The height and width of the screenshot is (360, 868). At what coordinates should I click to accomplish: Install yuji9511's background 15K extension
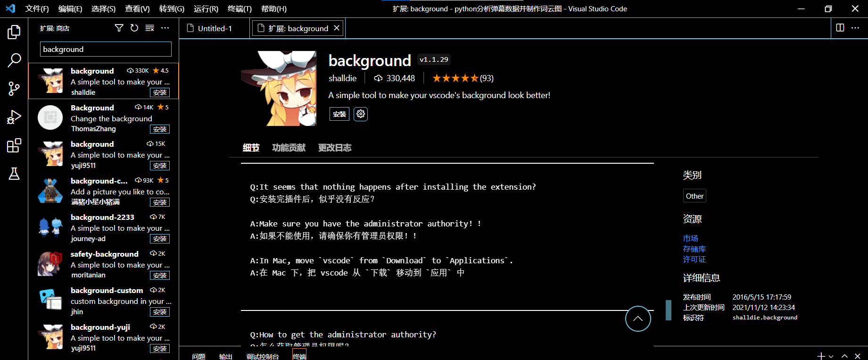pos(160,166)
